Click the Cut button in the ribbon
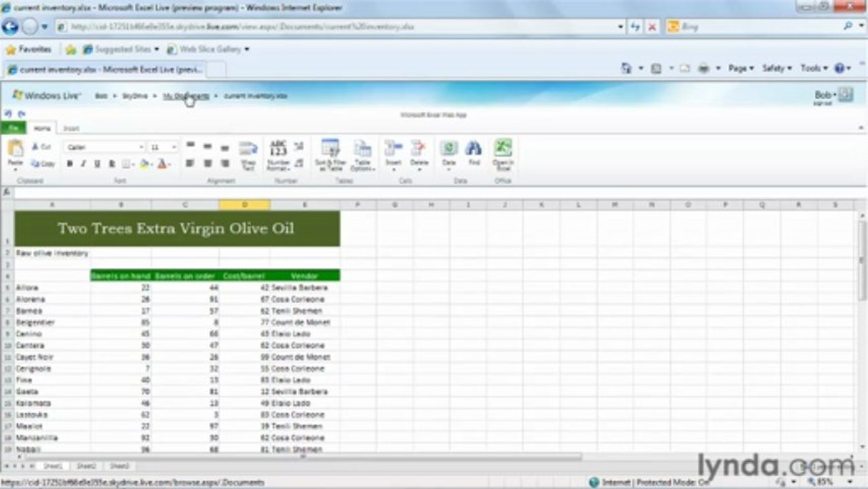This screenshot has width=868, height=489. pos(41,147)
